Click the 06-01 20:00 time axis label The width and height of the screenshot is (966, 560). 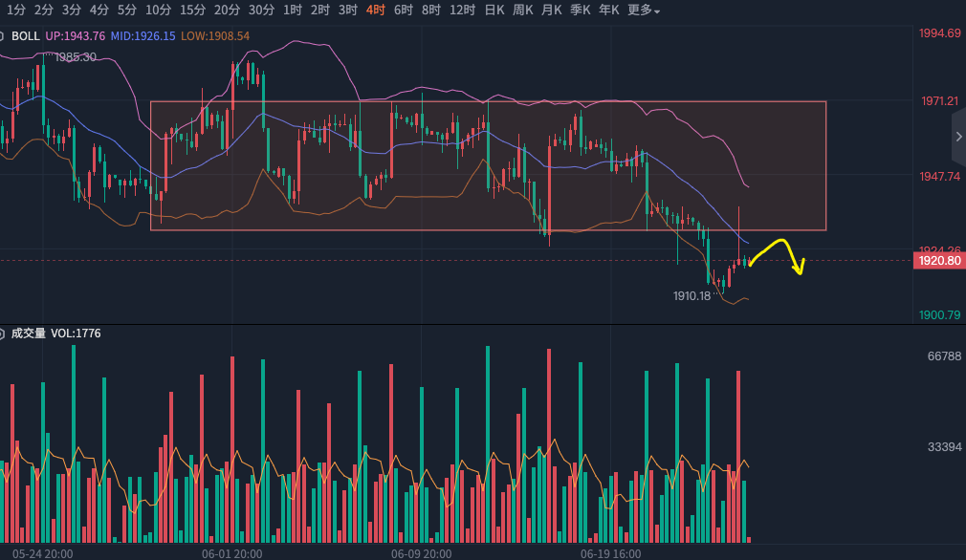coord(231,553)
